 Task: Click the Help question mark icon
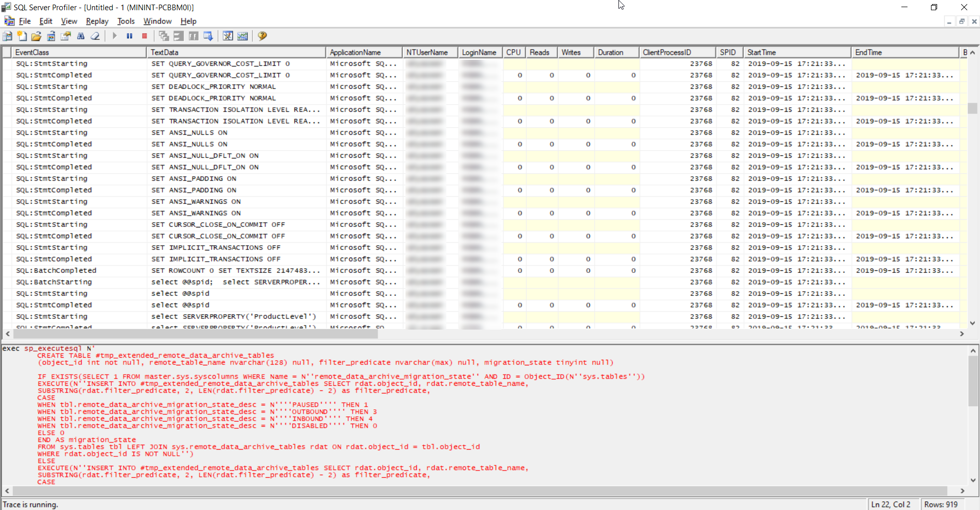(262, 36)
